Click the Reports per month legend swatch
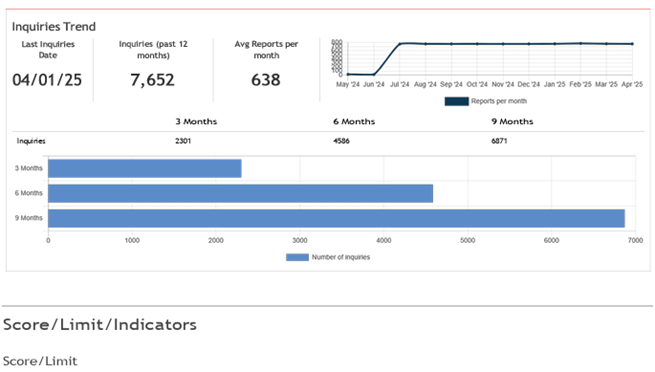 tap(457, 101)
